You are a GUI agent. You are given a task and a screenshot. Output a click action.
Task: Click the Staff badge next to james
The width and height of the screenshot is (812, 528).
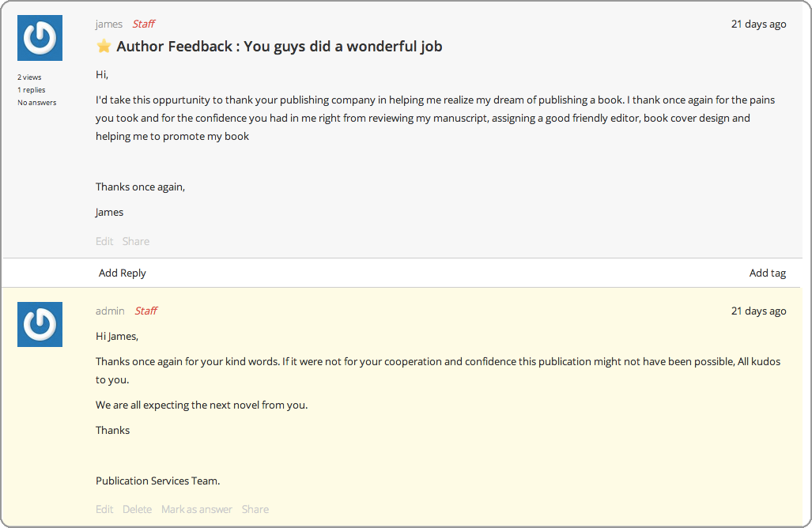click(x=143, y=24)
